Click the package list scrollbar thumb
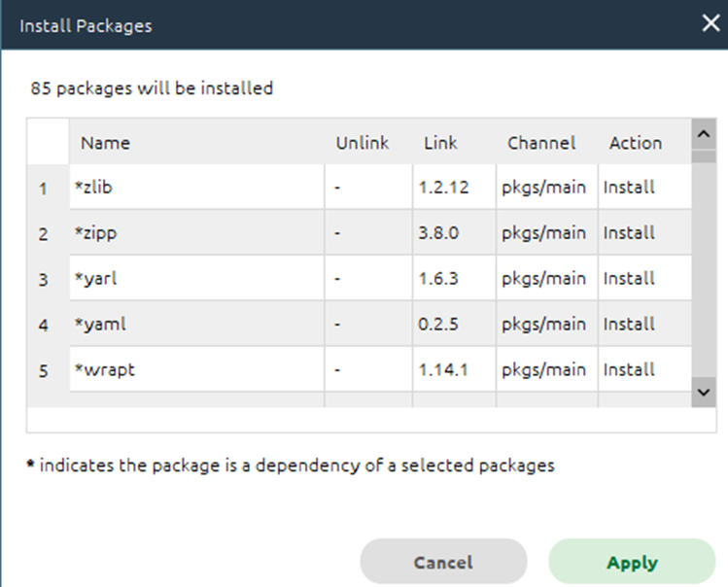The image size is (728, 587). [x=704, y=155]
